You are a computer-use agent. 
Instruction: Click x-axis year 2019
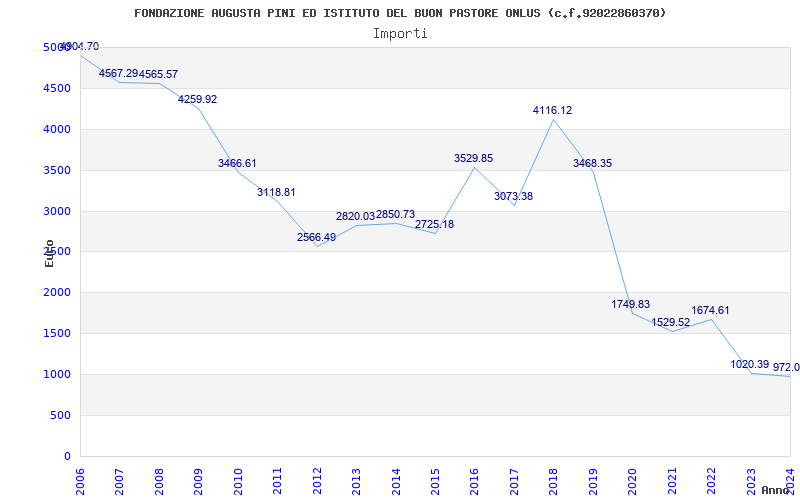(593, 482)
